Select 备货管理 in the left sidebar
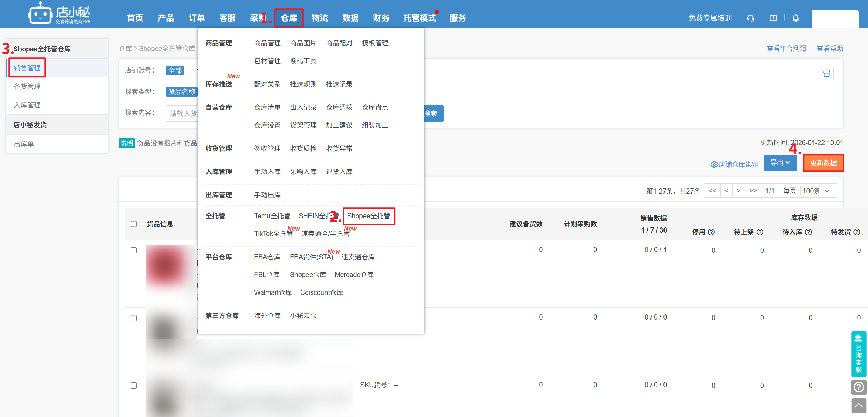 (27, 87)
